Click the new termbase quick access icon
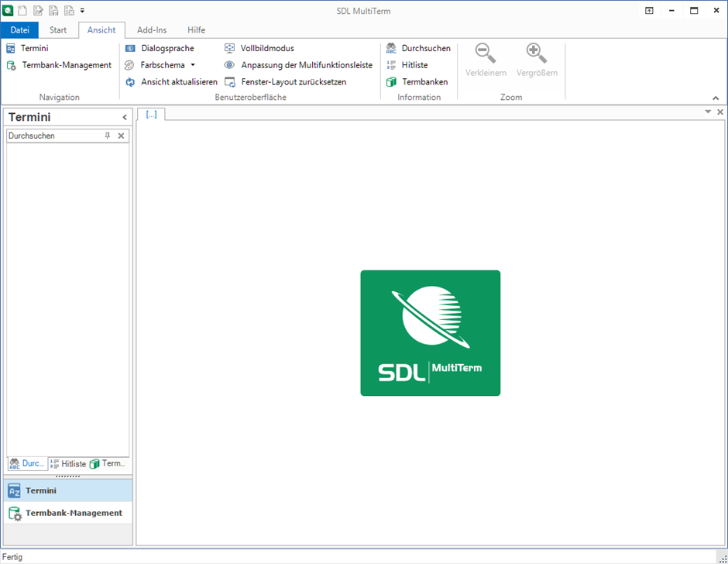This screenshot has height=564, width=728. pyautogui.click(x=22, y=10)
